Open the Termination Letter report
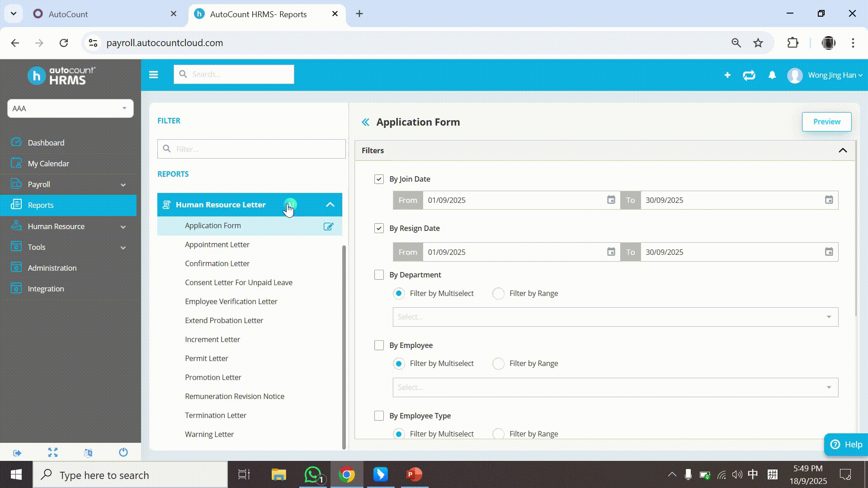Screen dimensions: 868x488 pos(215,415)
